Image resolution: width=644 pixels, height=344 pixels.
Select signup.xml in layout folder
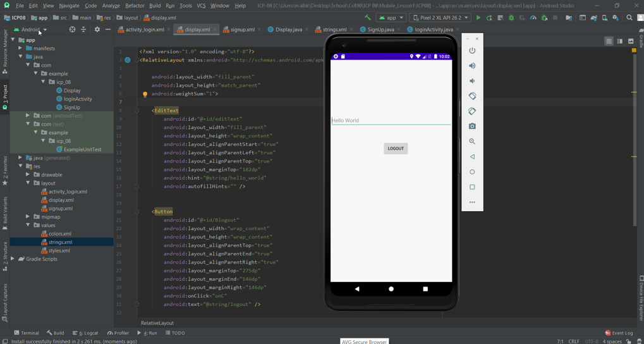pos(61,209)
